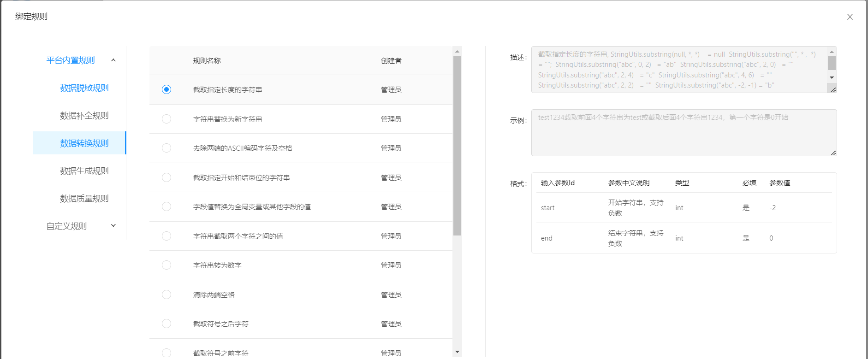Pick radio for 截取指定开始和结束位的字符串
The image size is (868, 359).
tap(166, 177)
